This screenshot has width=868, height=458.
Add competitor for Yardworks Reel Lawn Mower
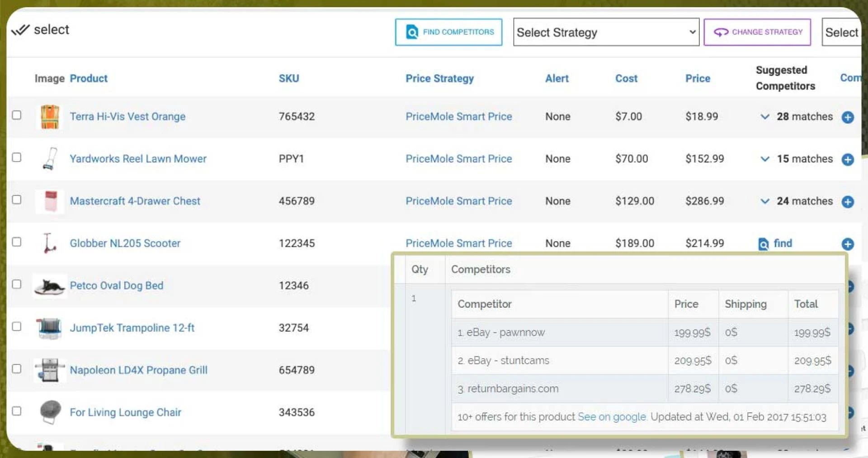click(848, 159)
